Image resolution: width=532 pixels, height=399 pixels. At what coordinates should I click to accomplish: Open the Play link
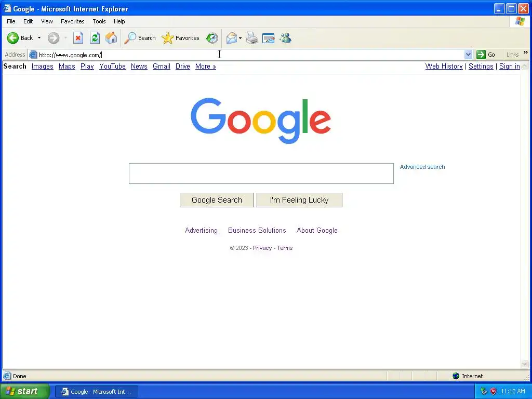click(x=87, y=66)
